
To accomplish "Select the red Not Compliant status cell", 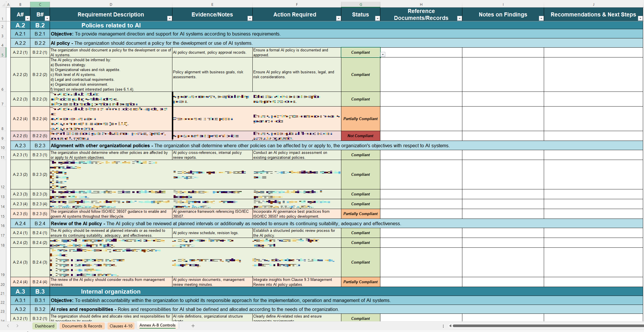I will [360, 136].
